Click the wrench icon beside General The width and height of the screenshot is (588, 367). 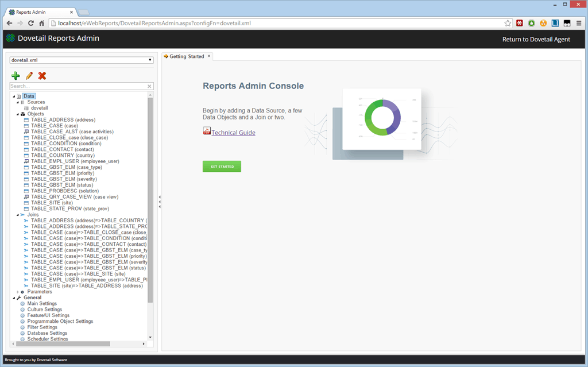(19, 298)
